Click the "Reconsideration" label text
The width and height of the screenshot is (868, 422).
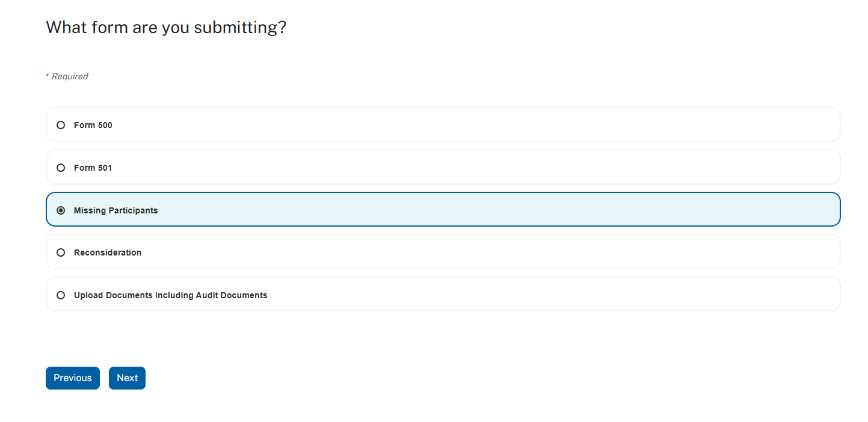coord(108,252)
